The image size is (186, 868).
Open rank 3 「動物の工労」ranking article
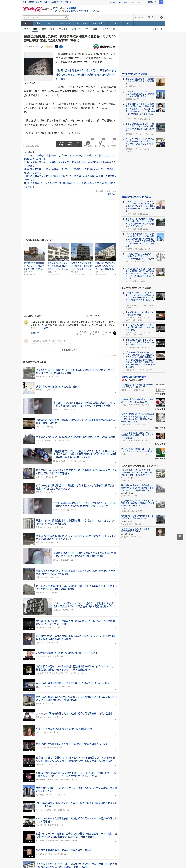coord(140,111)
